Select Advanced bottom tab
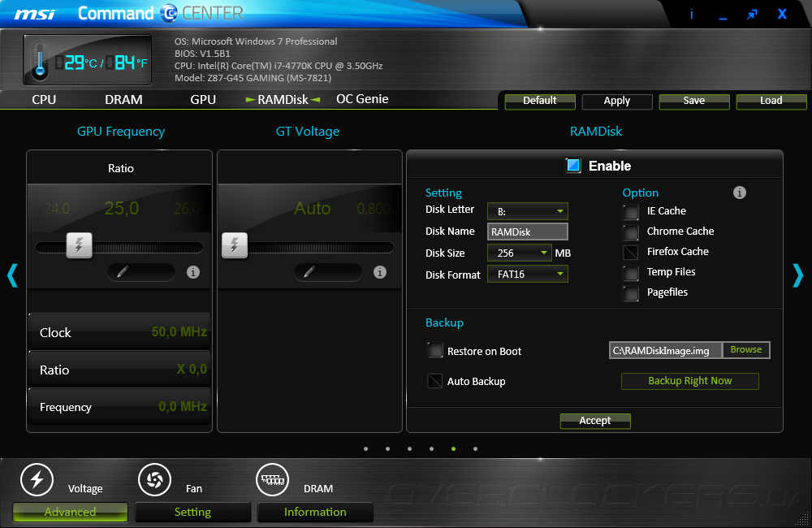Image resolution: width=812 pixels, height=528 pixels. point(70,512)
